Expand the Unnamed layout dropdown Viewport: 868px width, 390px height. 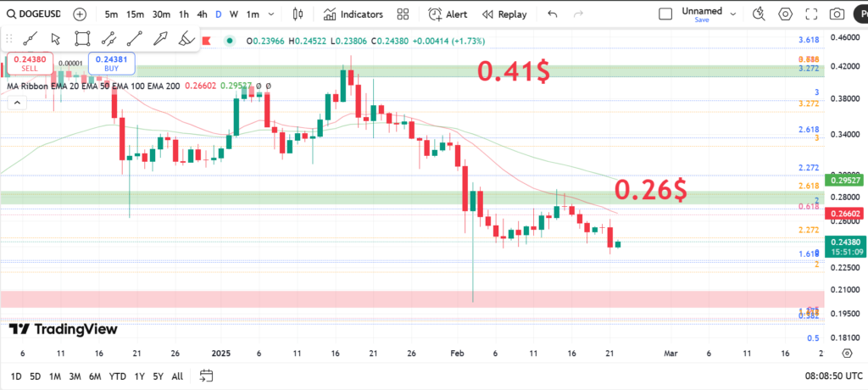733,14
